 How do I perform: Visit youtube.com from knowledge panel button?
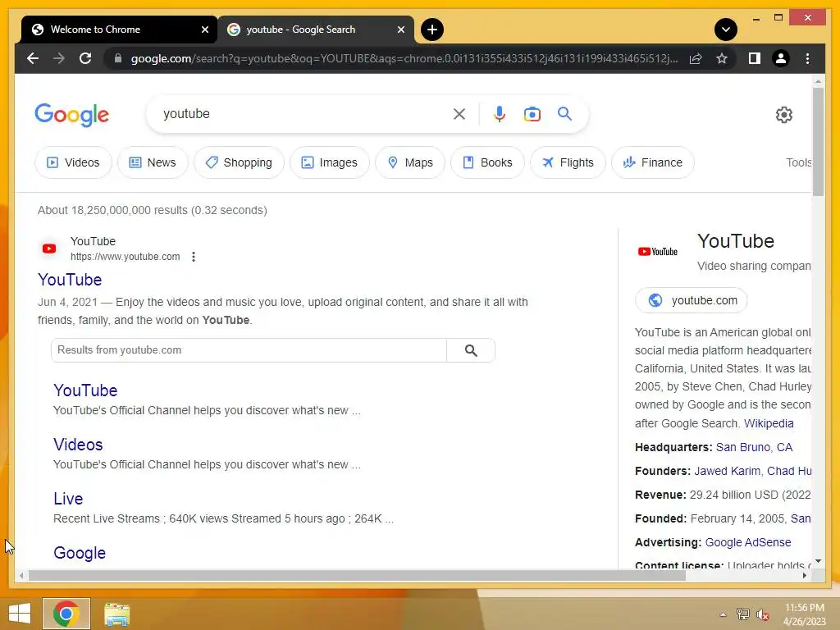click(x=691, y=300)
